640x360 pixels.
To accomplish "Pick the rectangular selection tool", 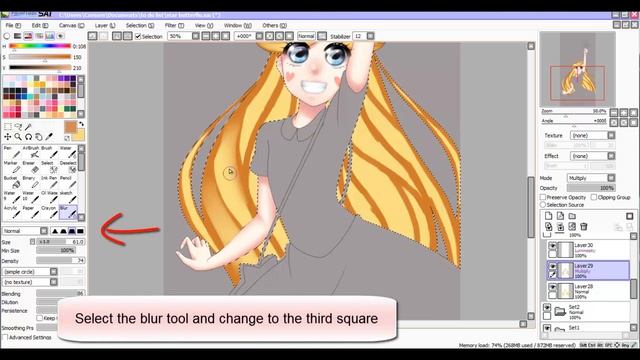I will (x=7, y=127).
